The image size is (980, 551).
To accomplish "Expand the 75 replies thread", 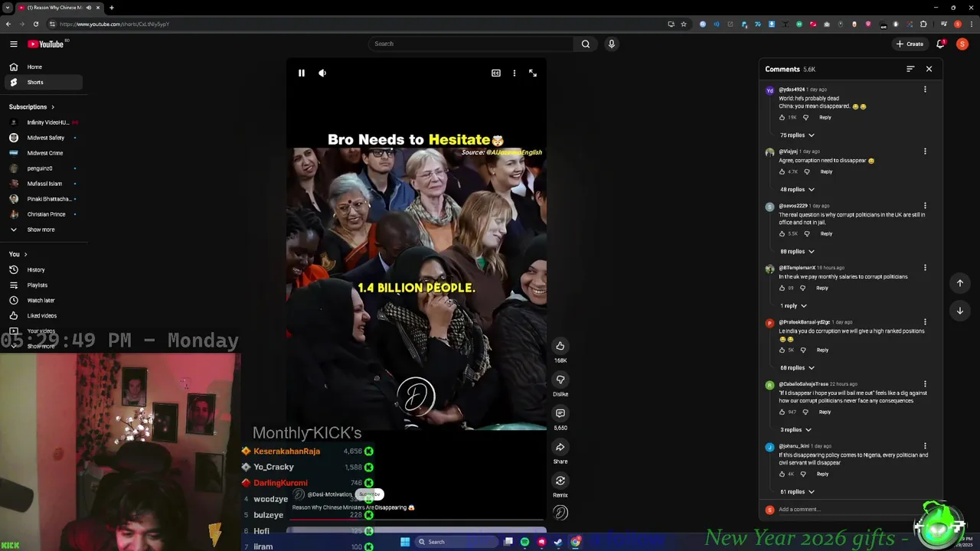I will click(x=797, y=135).
